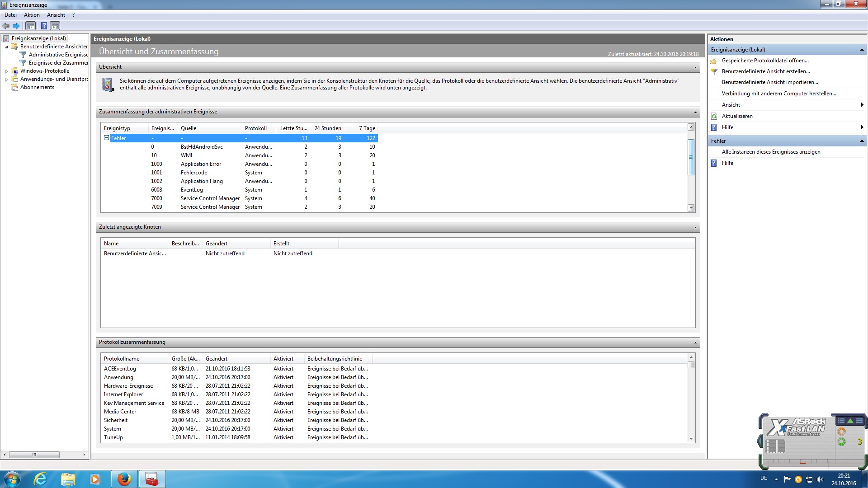Collapse Zusammenfassung der administrativen Ereignisse section
Screen dimensions: 868x488
[695, 112]
